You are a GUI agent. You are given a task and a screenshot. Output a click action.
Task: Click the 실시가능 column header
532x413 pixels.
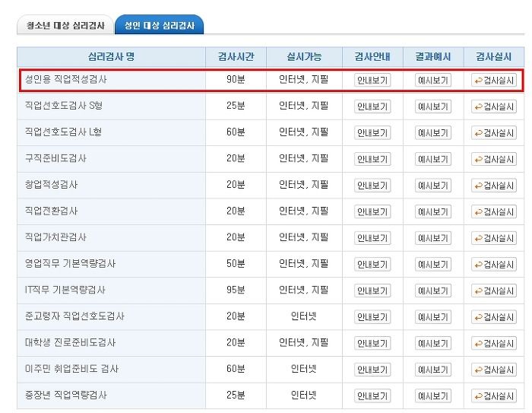click(304, 56)
